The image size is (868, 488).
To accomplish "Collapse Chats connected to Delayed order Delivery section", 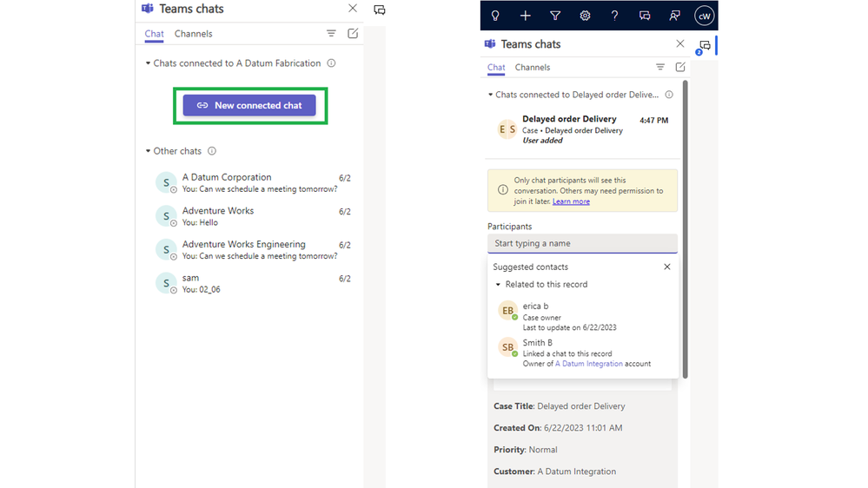I will (x=490, y=95).
